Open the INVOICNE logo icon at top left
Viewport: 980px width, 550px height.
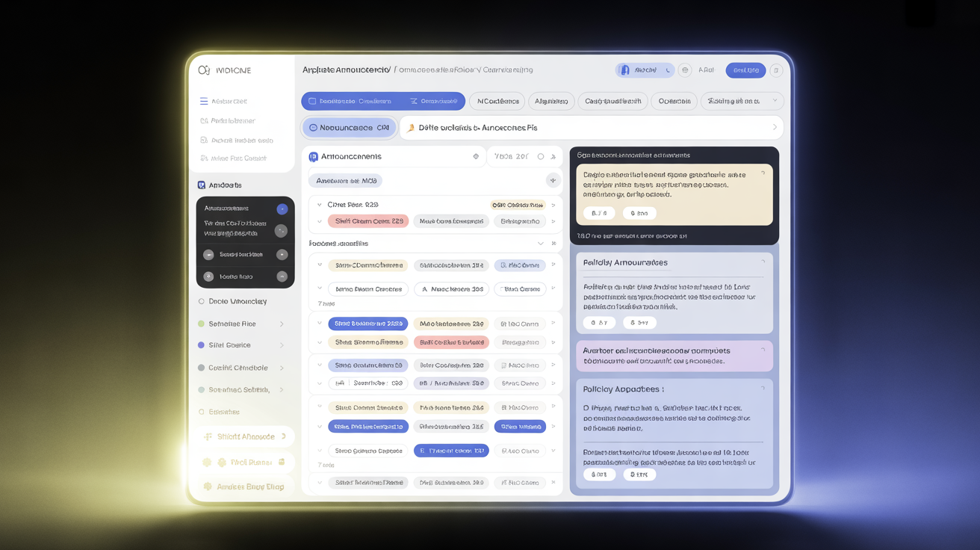tap(202, 69)
